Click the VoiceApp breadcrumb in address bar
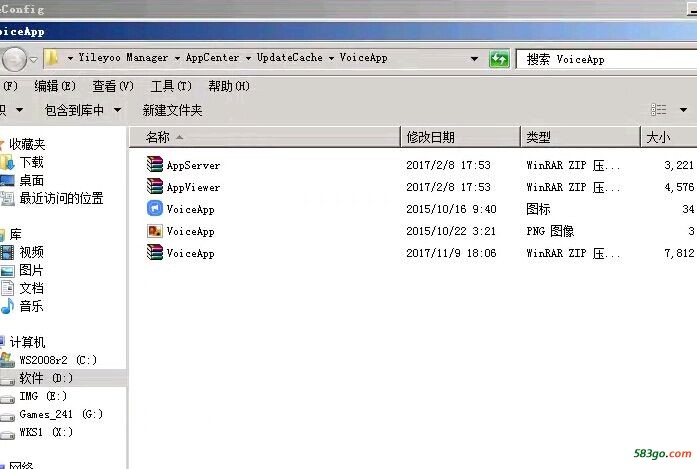This screenshot has height=469, width=697. [x=364, y=57]
